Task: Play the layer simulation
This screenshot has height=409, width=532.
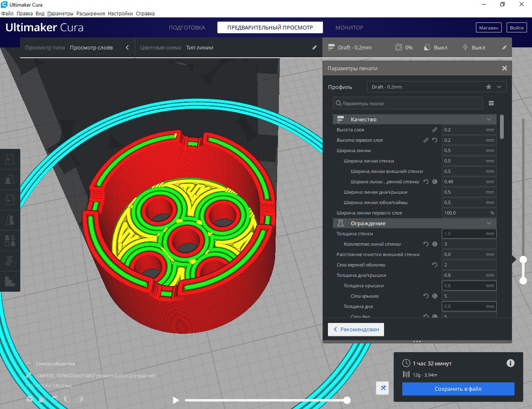Action: point(176,400)
